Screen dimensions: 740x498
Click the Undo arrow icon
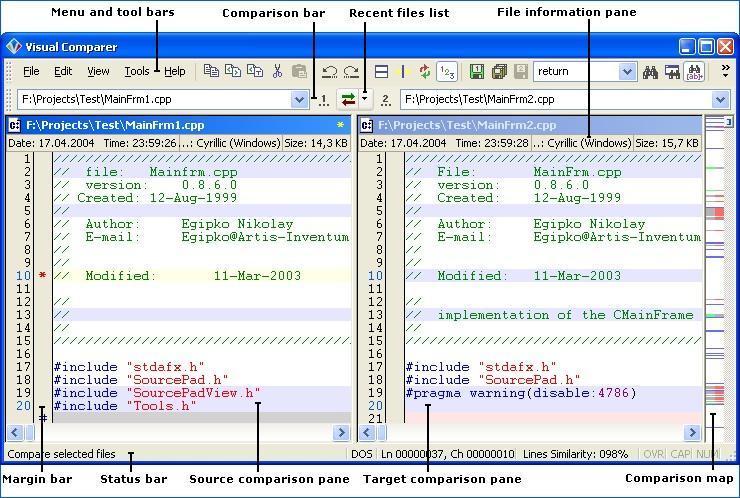point(329,72)
